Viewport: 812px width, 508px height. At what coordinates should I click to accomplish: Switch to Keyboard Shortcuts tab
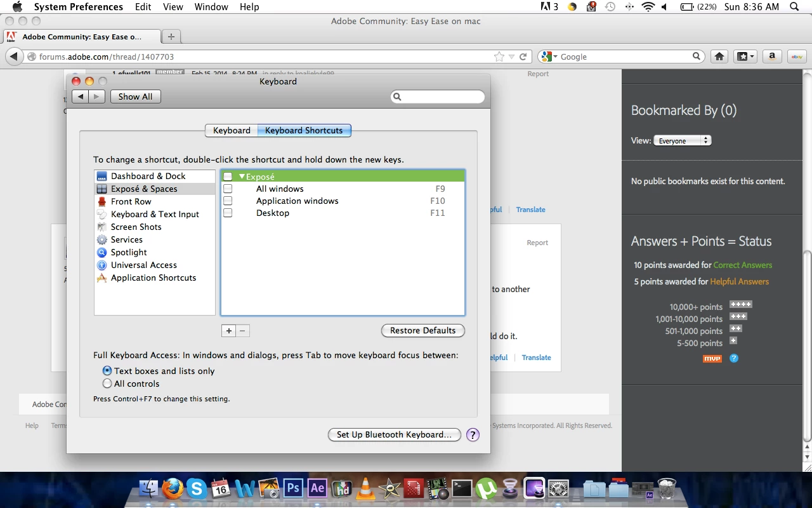(x=304, y=130)
